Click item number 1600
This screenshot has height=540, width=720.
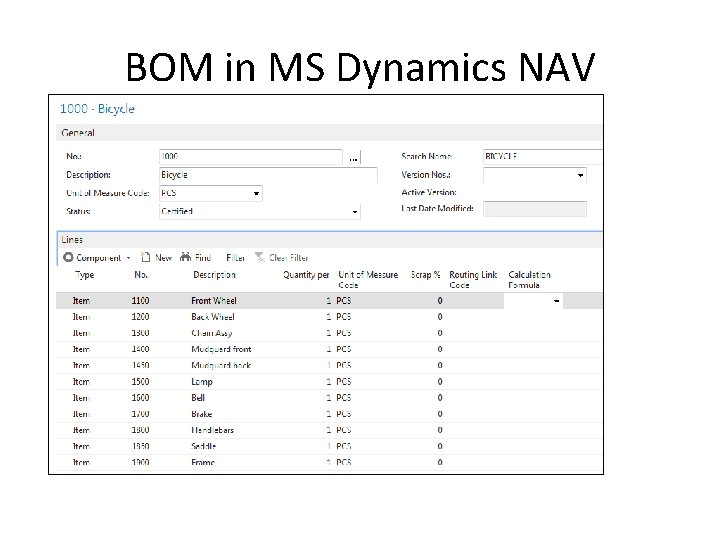point(141,398)
